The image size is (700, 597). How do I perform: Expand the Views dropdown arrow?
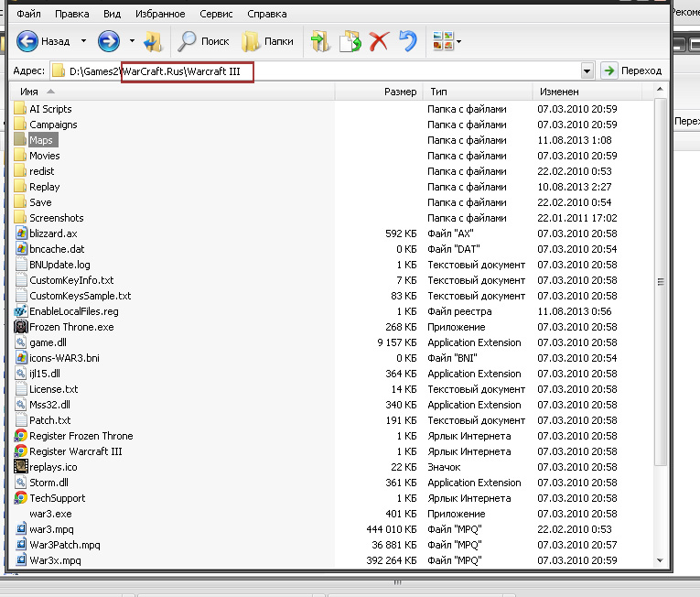459,41
